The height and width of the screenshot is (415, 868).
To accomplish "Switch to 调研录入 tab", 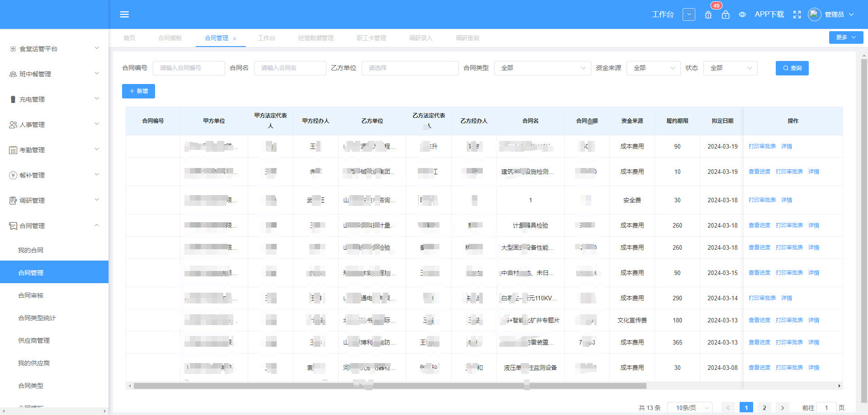I will pos(421,38).
